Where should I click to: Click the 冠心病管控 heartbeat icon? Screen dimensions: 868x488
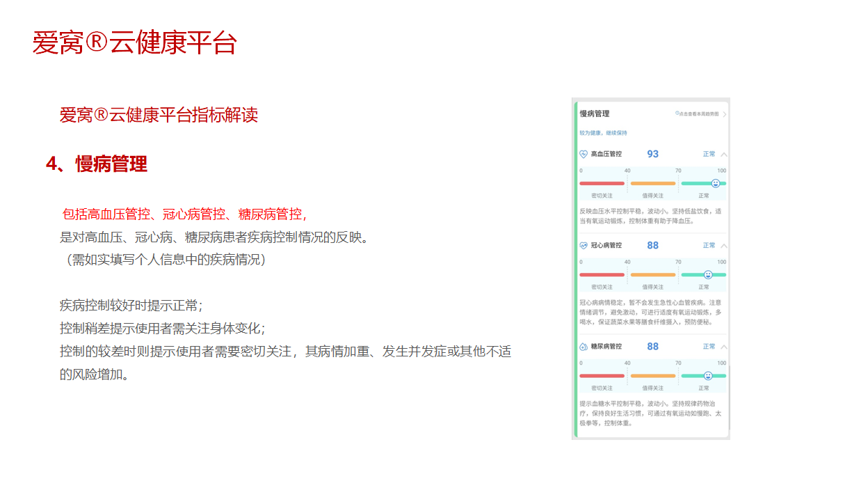coord(584,246)
